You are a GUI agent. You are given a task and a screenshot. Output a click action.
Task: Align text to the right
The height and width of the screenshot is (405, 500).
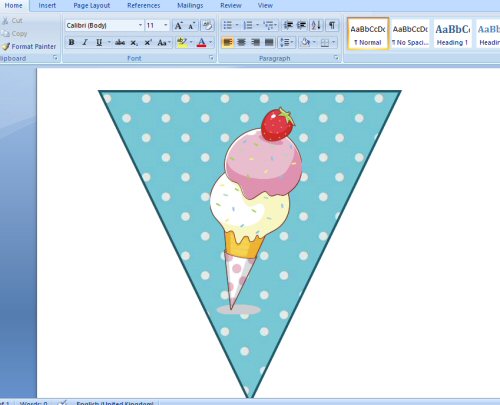255,42
